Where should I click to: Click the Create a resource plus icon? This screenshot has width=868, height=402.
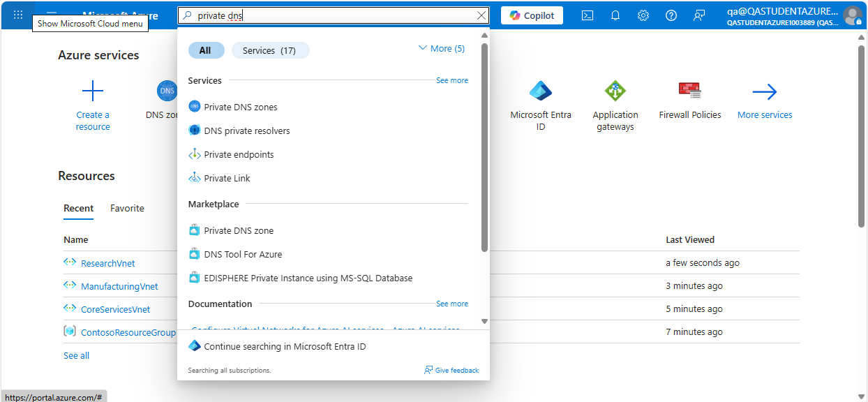tap(93, 91)
